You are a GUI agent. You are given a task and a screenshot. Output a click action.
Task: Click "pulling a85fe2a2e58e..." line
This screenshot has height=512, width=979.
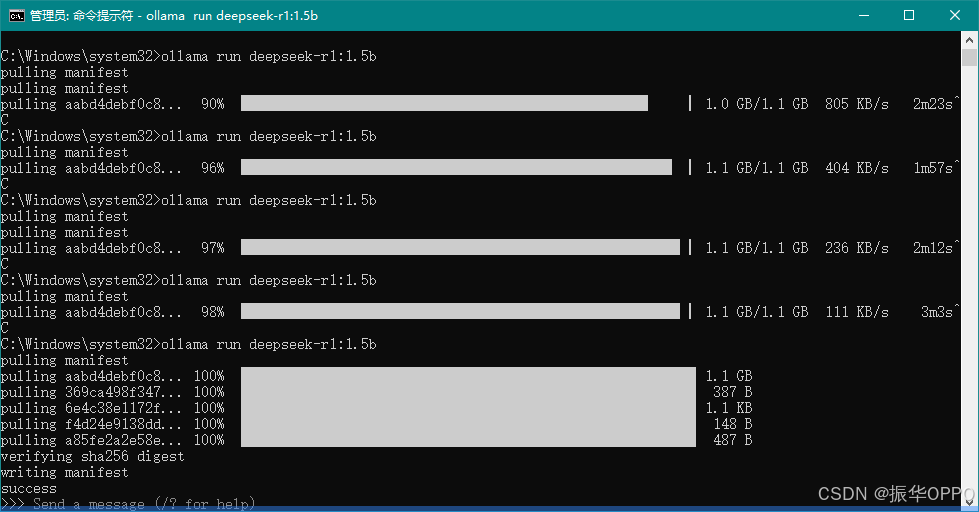click(92, 440)
